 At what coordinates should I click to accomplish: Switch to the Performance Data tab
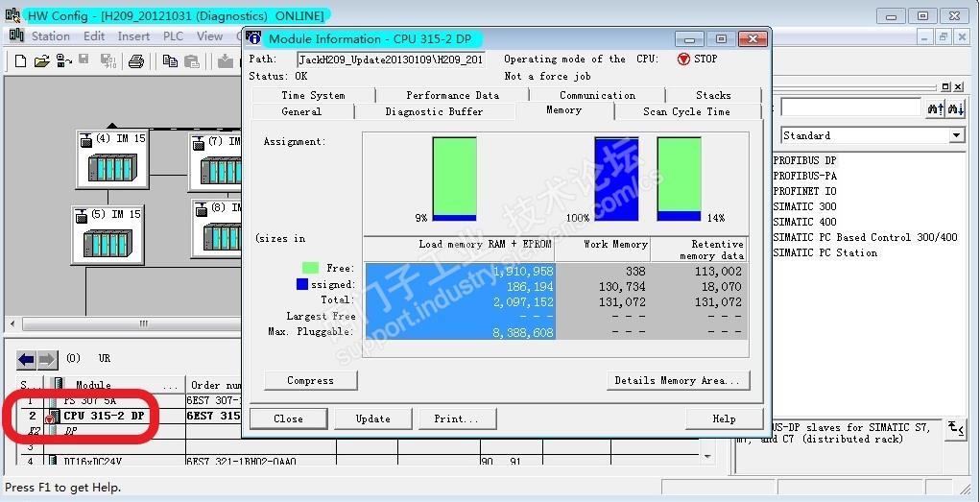pos(452,95)
